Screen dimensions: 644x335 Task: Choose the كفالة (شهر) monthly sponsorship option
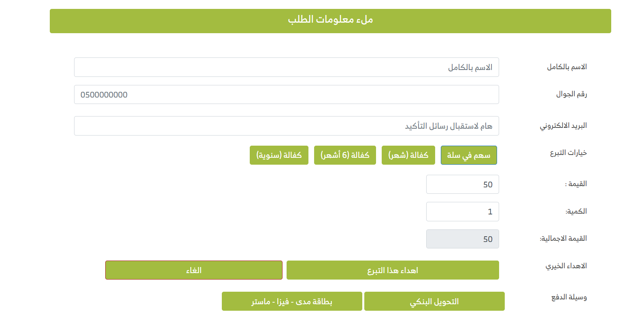click(x=408, y=155)
